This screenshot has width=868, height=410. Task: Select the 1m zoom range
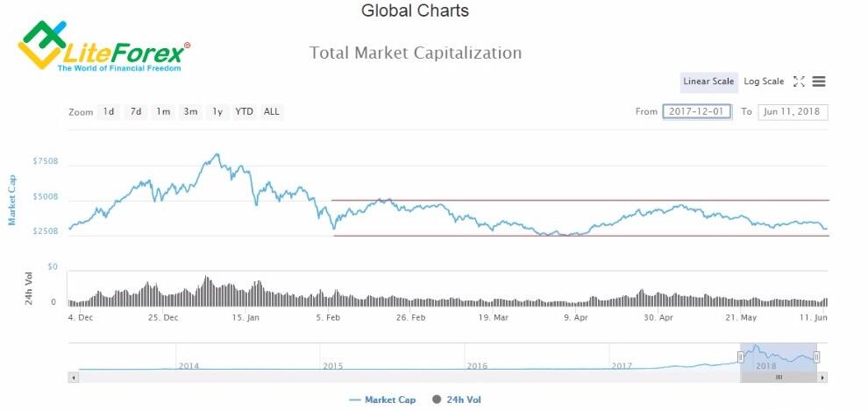click(x=163, y=112)
